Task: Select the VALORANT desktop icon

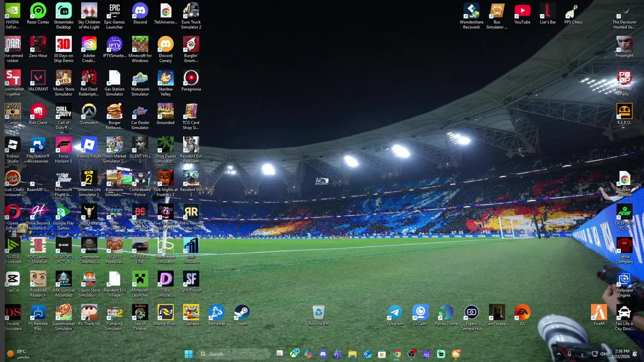Action: pos(38,81)
